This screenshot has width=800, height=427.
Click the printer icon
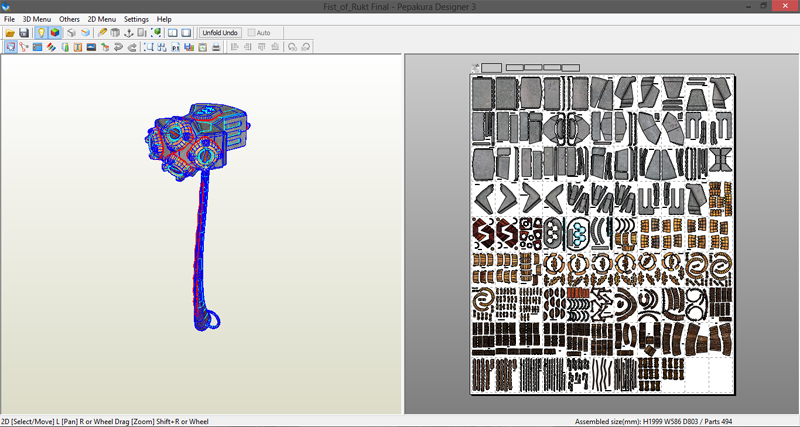pyautogui.click(x=216, y=47)
